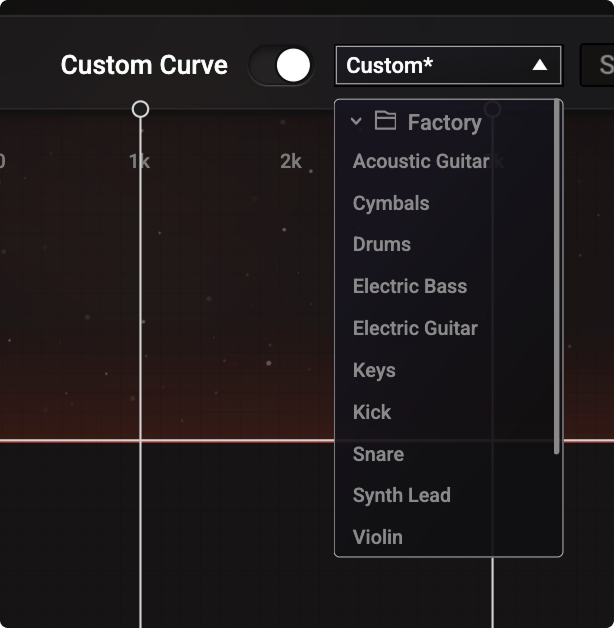This screenshot has width=614, height=628.
Task: Click the 2k frequency label
Action: pos(291,161)
